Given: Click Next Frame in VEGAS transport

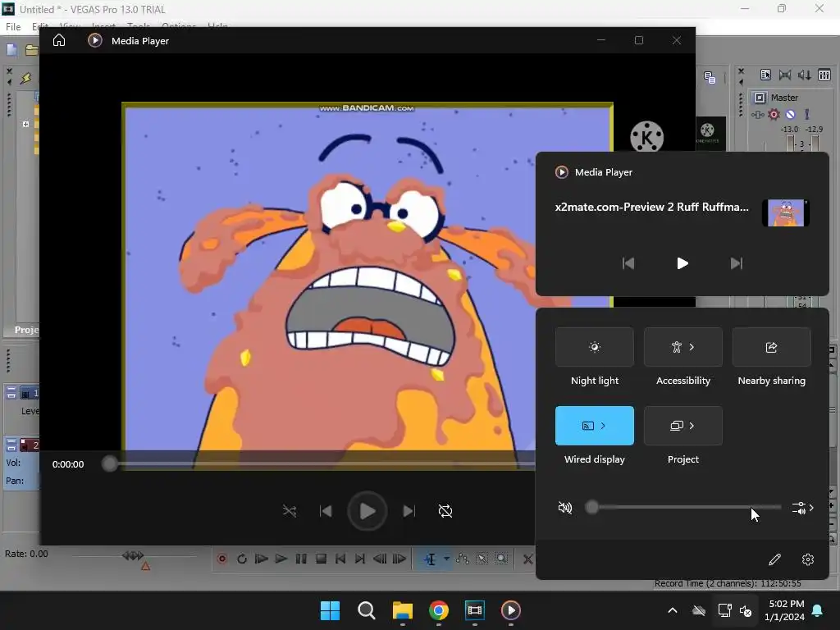Looking at the screenshot, I should tap(399, 559).
